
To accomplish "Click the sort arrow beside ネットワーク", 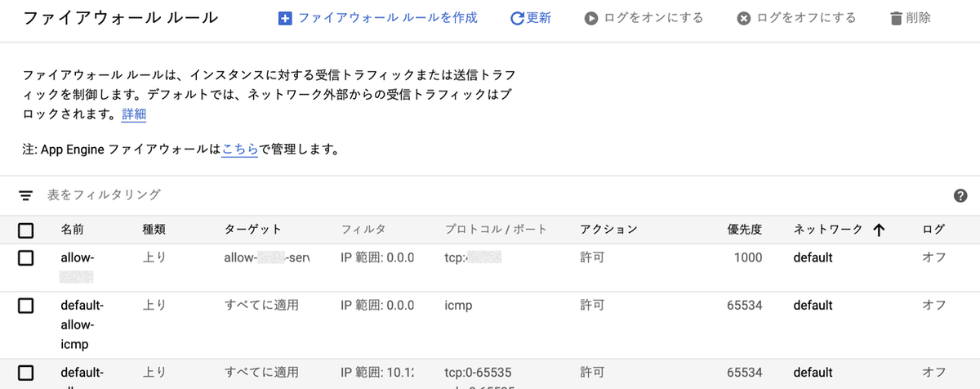I will pos(879,230).
